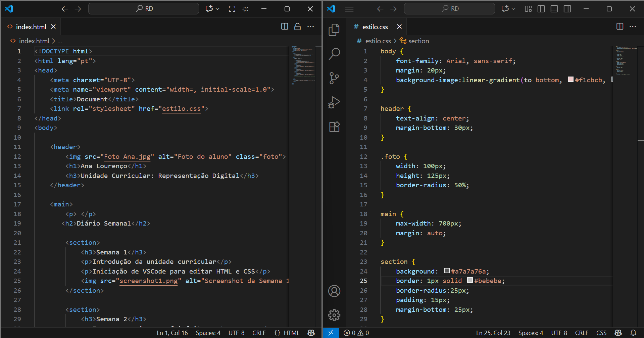Open the Run and Debug view
The height and width of the screenshot is (338, 644).
(x=334, y=102)
